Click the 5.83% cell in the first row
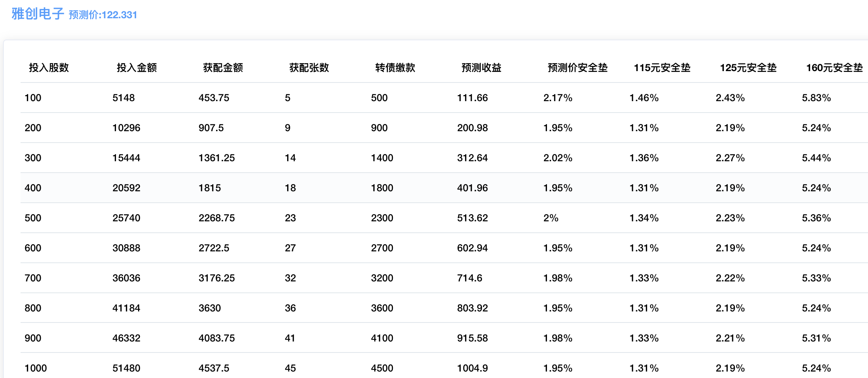The height and width of the screenshot is (378, 868). point(816,98)
